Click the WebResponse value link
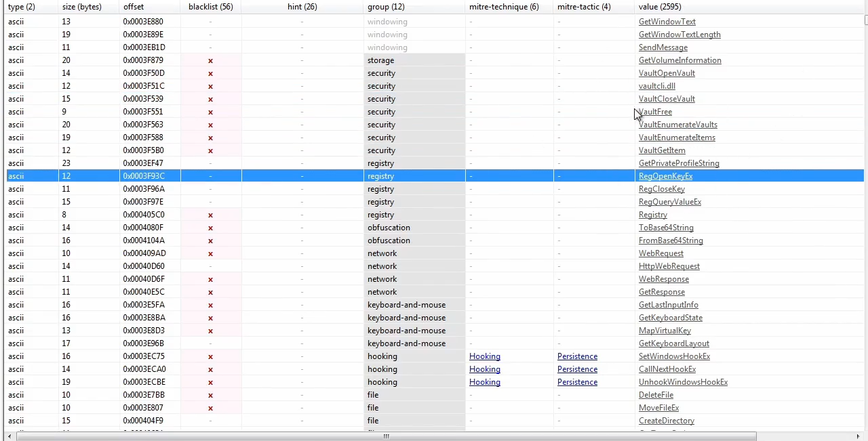This screenshot has height=441, width=868. click(x=663, y=279)
